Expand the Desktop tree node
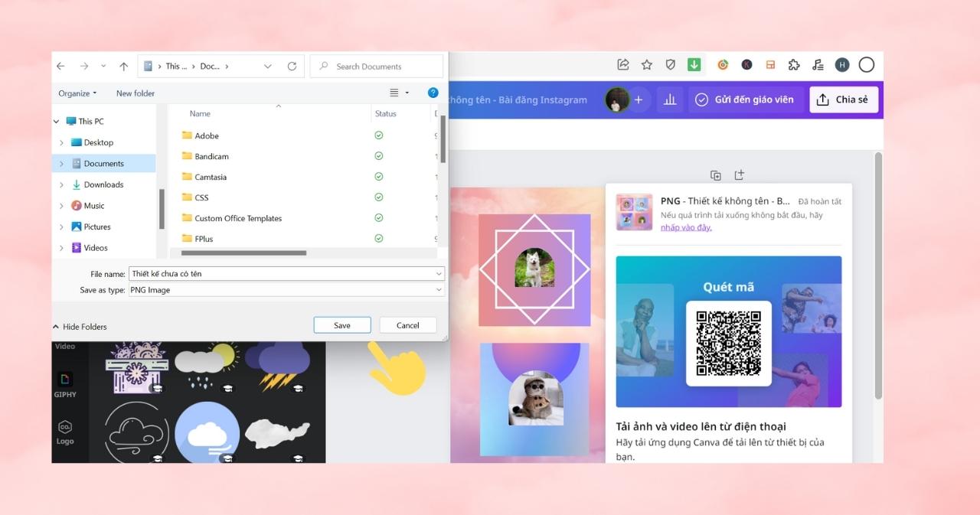This screenshot has width=980, height=515. 62,142
